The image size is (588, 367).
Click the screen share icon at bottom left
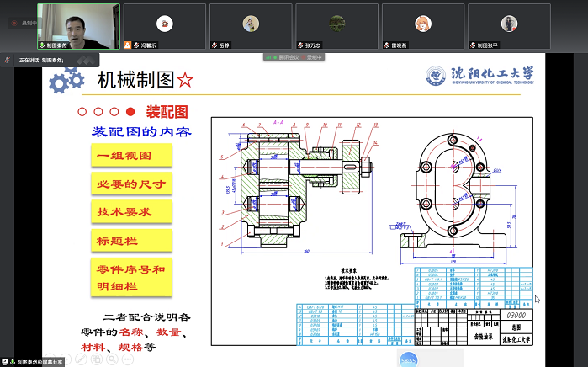[x=6, y=361]
